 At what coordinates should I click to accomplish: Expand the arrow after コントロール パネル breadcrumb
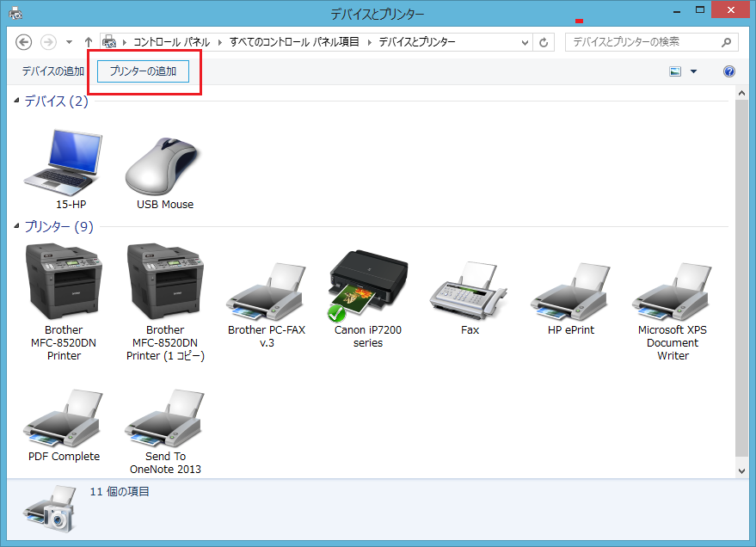click(220, 42)
